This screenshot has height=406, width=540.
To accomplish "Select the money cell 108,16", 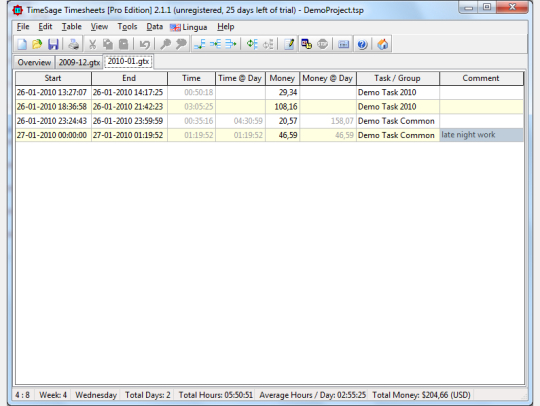I will point(282,107).
